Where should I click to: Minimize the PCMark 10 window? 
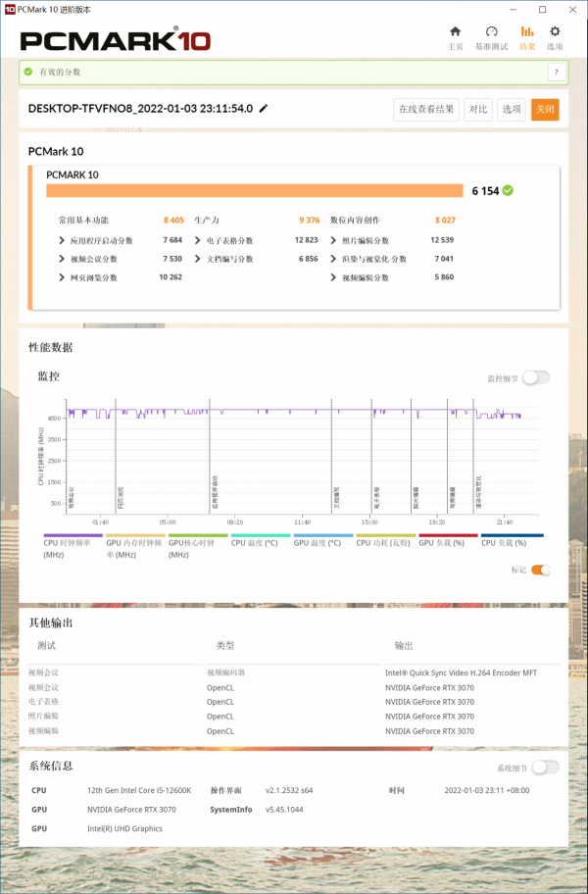[513, 9]
